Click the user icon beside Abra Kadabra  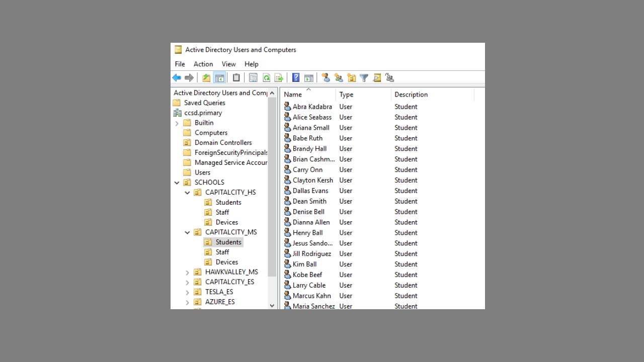pyautogui.click(x=287, y=107)
